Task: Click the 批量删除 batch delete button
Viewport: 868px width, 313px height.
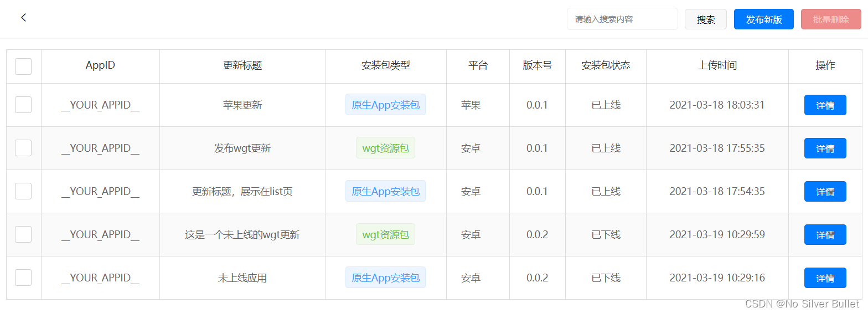Action: (x=831, y=19)
